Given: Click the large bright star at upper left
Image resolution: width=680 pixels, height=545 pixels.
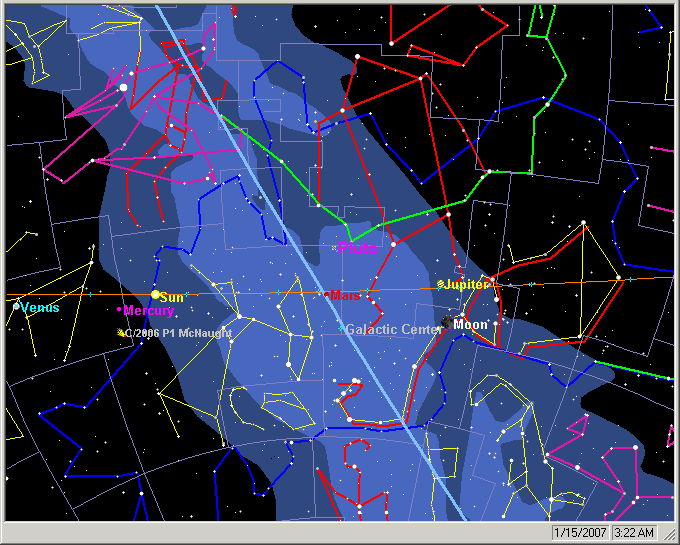Looking at the screenshot, I should click(123, 88).
